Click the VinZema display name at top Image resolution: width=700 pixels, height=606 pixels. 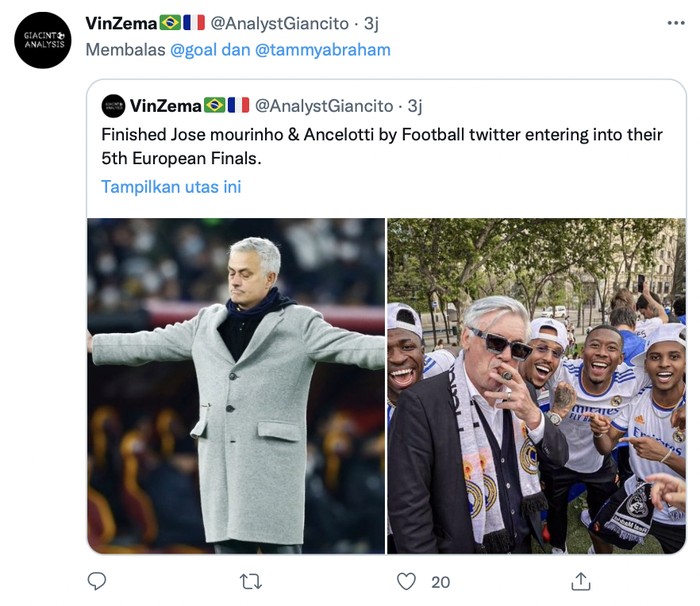click(120, 23)
